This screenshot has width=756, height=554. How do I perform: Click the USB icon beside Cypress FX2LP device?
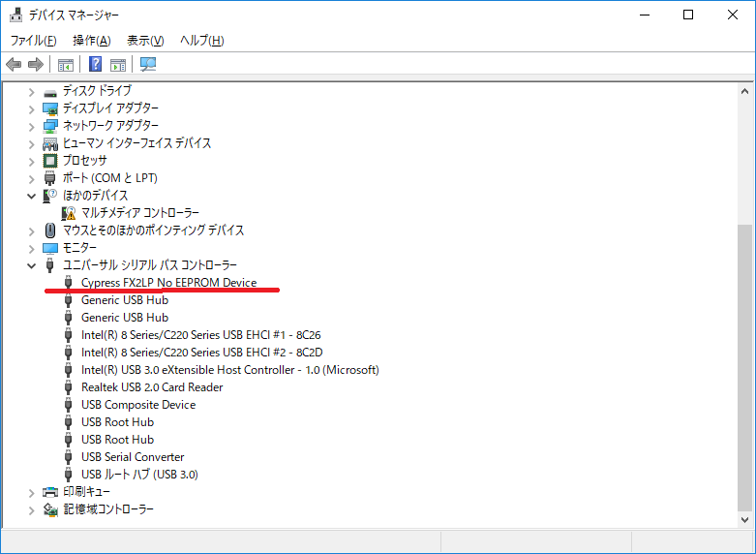pos(68,282)
